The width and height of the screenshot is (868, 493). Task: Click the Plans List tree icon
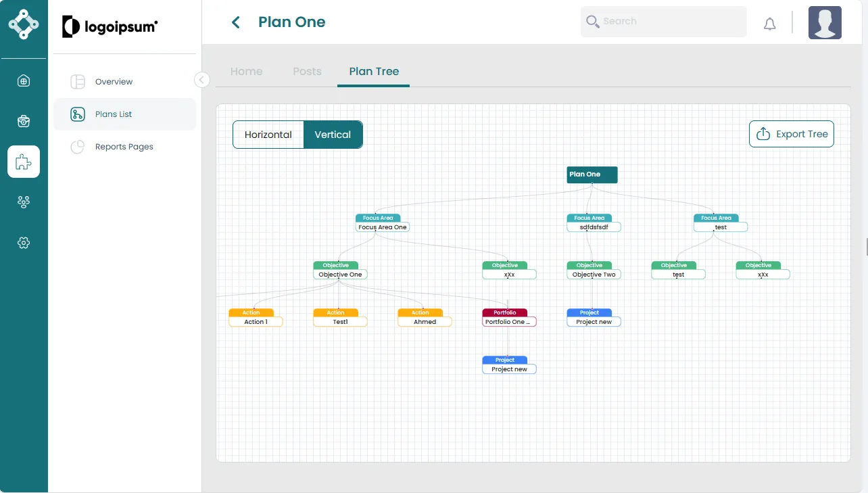click(x=78, y=114)
